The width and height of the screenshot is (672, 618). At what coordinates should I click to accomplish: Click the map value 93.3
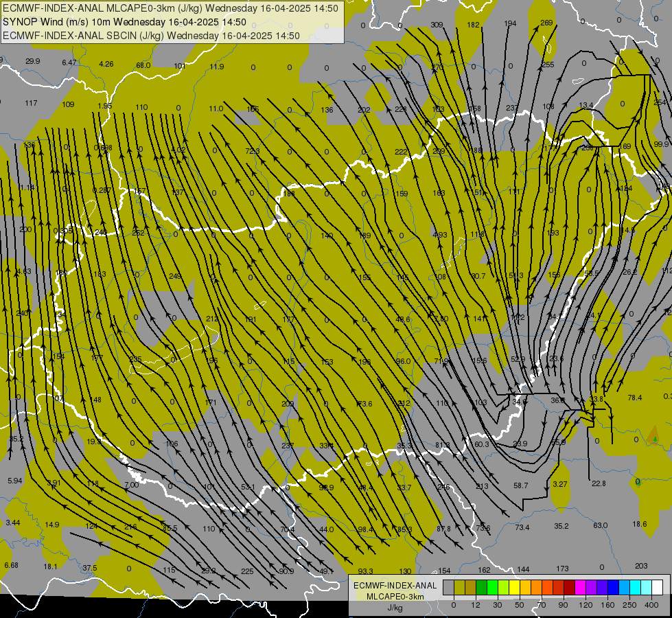pos(365,571)
